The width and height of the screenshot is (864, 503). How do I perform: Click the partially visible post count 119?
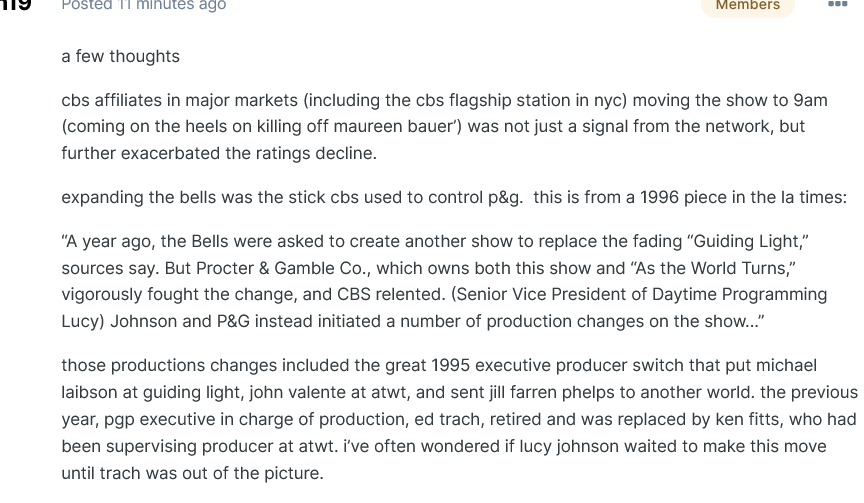[x=16, y=6]
